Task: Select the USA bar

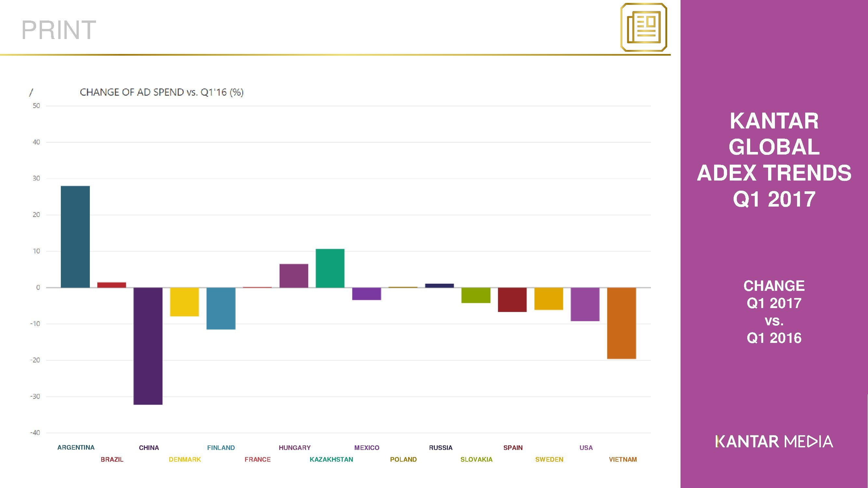Action: (x=585, y=304)
